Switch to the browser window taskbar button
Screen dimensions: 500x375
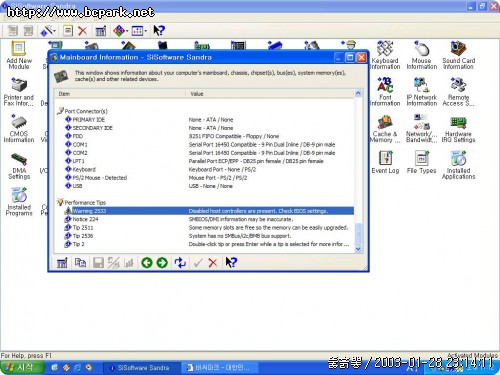(220, 368)
